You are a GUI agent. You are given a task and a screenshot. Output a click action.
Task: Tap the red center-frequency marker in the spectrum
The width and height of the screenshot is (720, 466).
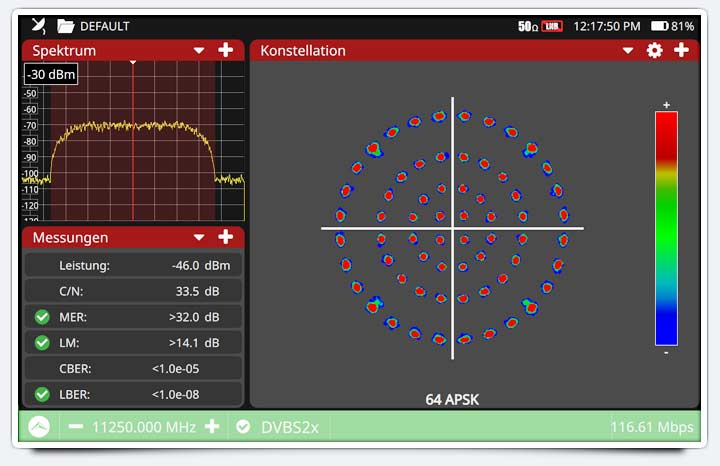click(133, 140)
